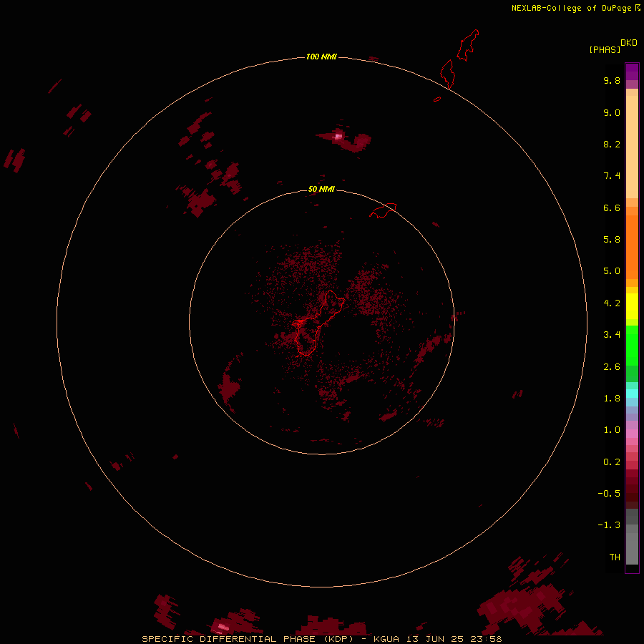Pick the light peach segment of color scale
Image resolution: width=644 pixels, height=644 pixels.
pos(632,147)
